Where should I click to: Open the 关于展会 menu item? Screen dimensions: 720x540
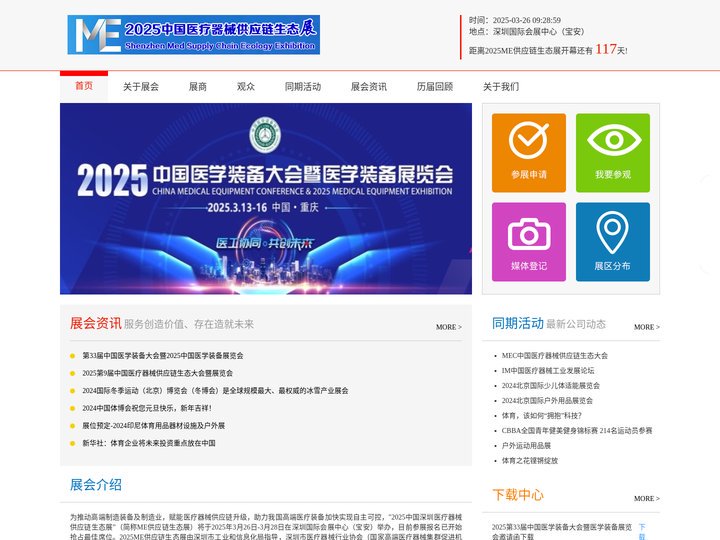tap(141, 86)
